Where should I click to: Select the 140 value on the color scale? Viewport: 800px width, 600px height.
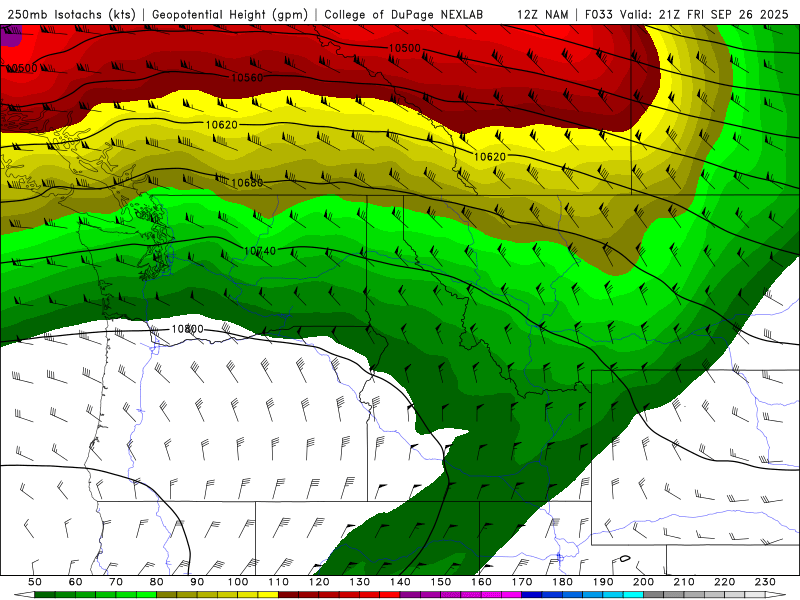click(401, 582)
